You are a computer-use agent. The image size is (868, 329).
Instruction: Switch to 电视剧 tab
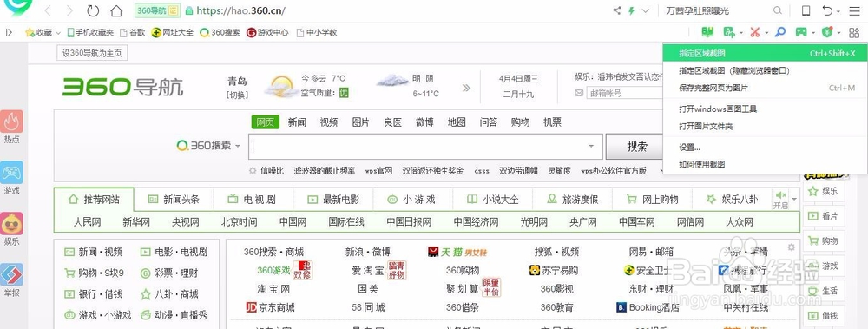click(253, 200)
